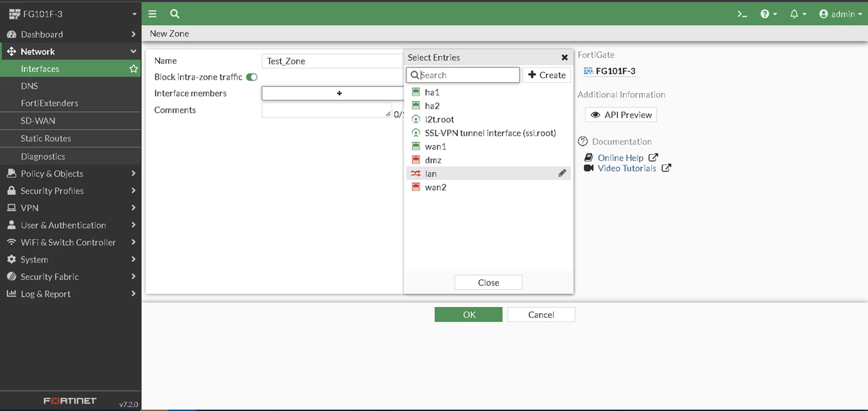Image resolution: width=868 pixels, height=411 pixels.
Task: Click the ha1 port icon
Action: tap(416, 92)
